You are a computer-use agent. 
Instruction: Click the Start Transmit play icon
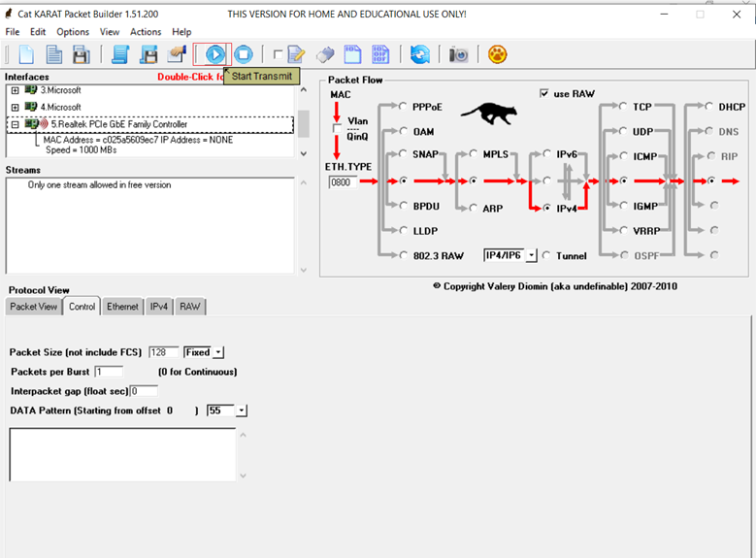[213, 54]
